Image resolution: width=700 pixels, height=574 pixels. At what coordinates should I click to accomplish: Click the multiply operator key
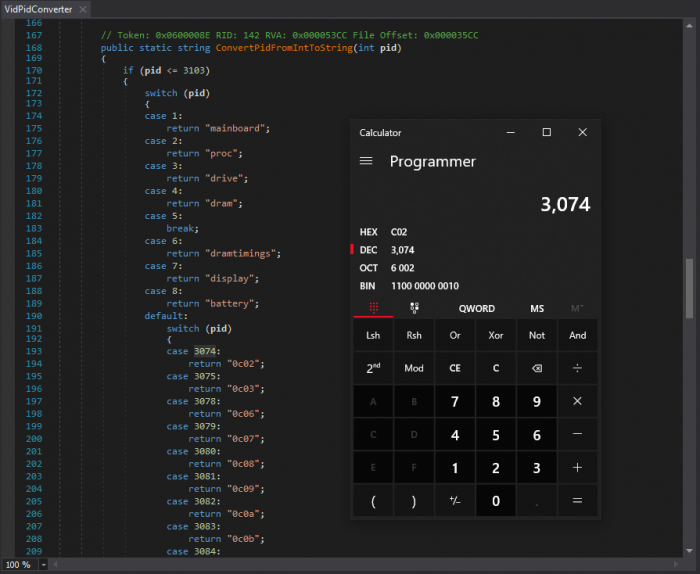(x=578, y=401)
